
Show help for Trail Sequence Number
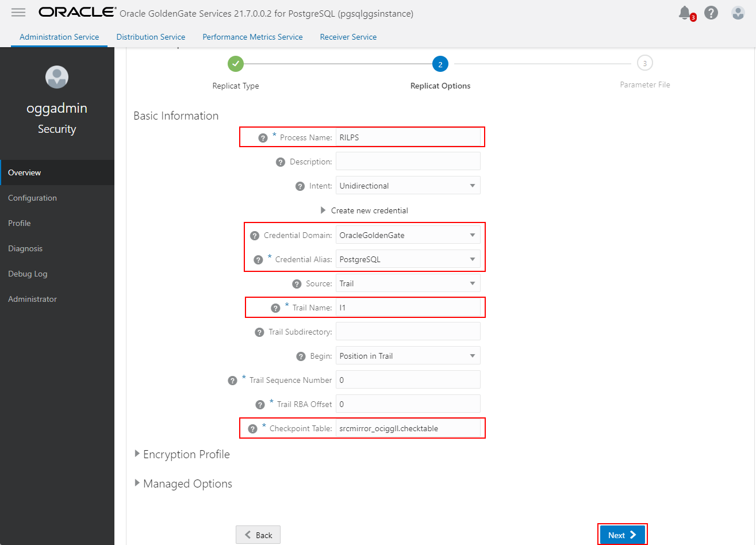(232, 381)
